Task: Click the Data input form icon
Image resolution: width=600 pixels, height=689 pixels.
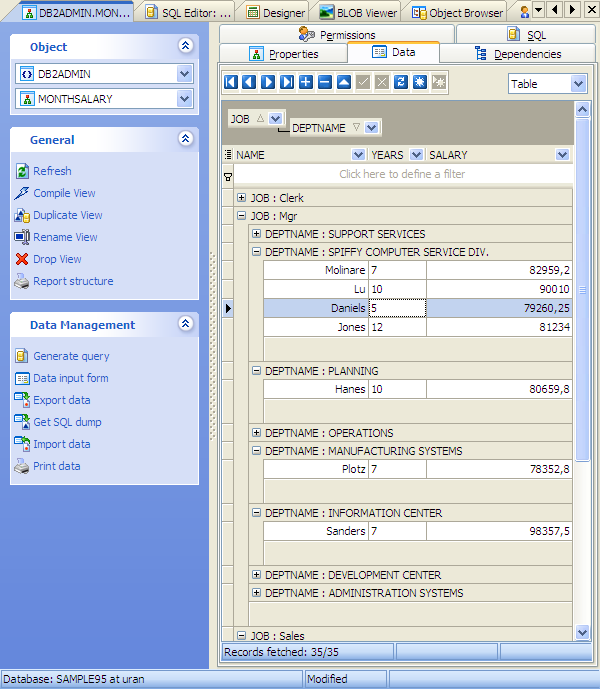Action: (22, 378)
